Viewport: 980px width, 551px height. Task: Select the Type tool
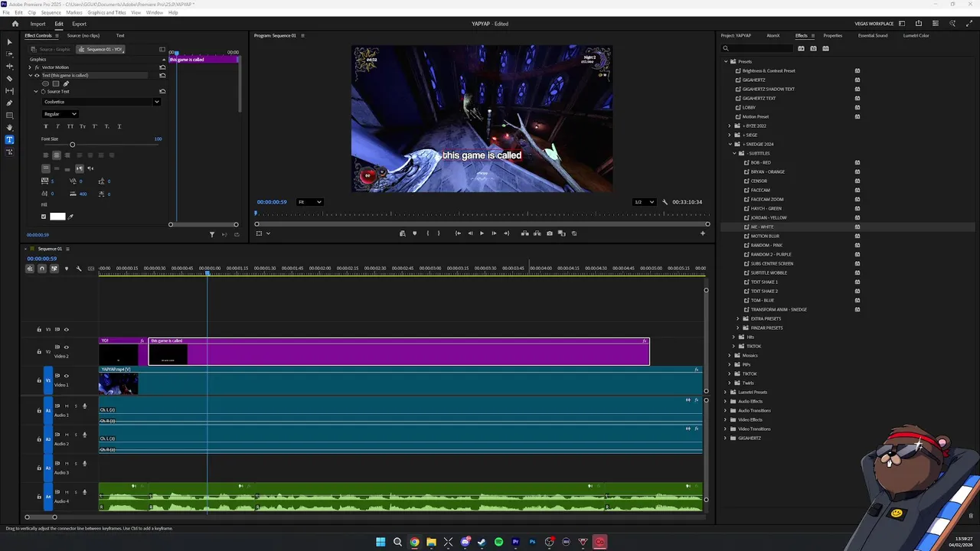[9, 139]
